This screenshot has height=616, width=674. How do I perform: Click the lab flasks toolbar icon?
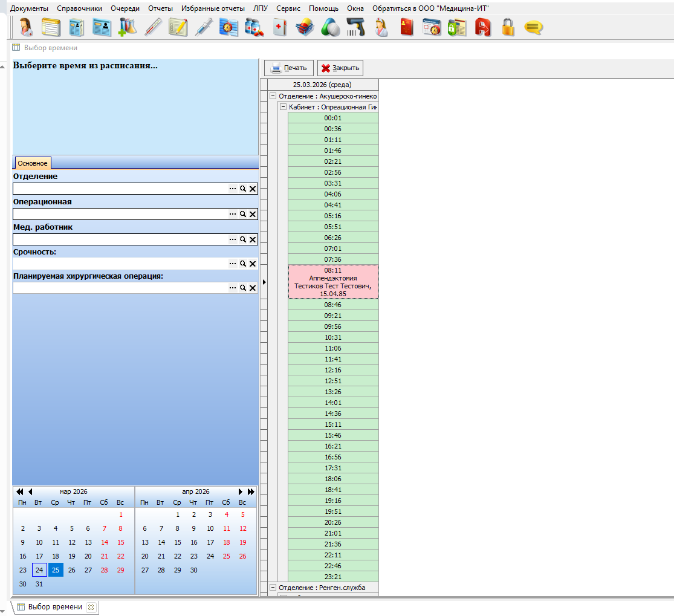(128, 28)
